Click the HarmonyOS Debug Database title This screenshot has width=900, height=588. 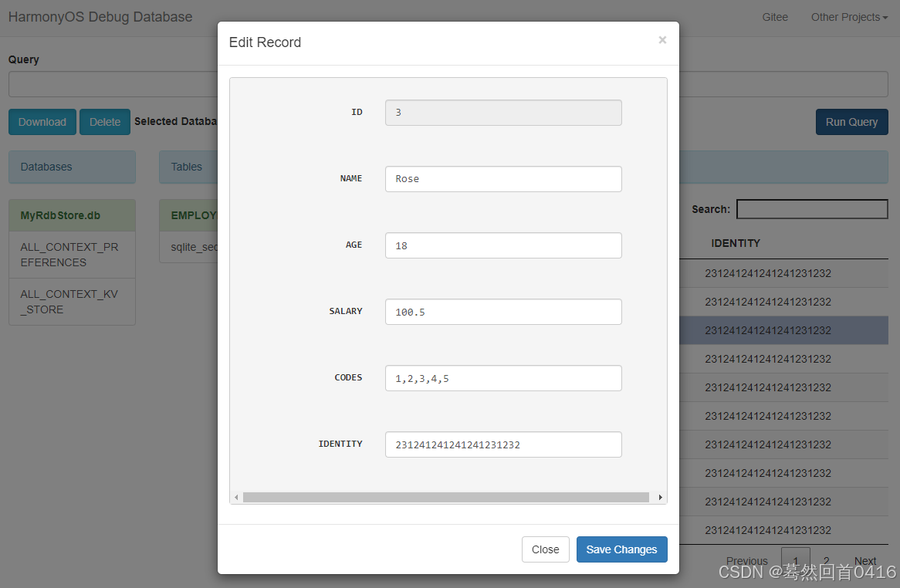tap(100, 17)
